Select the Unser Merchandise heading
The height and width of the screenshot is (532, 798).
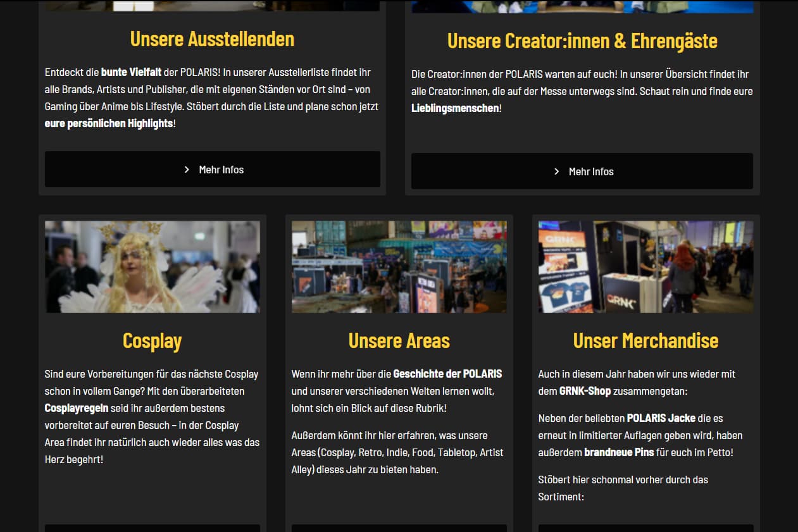click(x=645, y=341)
